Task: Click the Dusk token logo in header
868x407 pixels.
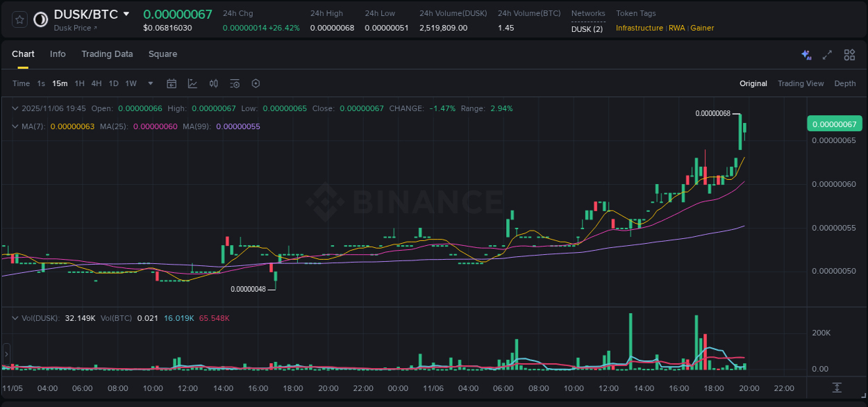Action: point(40,19)
